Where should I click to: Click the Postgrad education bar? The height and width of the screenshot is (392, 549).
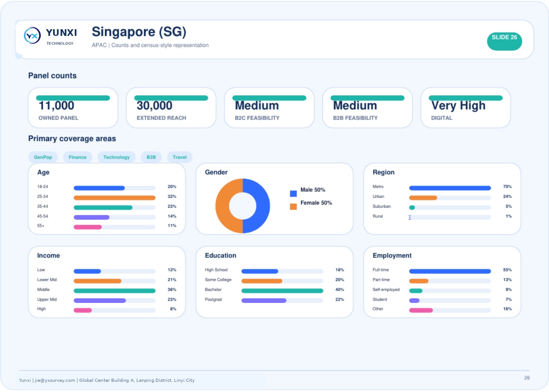point(264,301)
